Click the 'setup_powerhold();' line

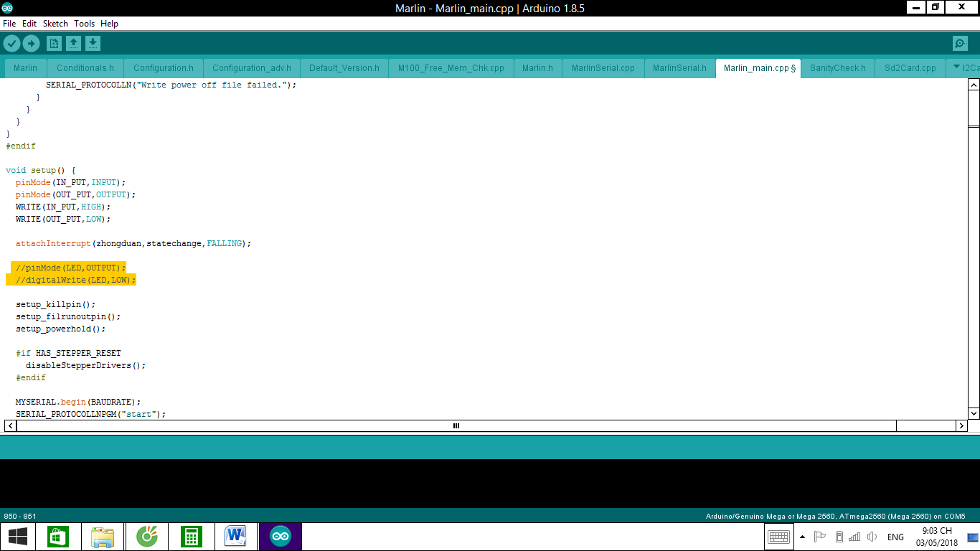(60, 329)
